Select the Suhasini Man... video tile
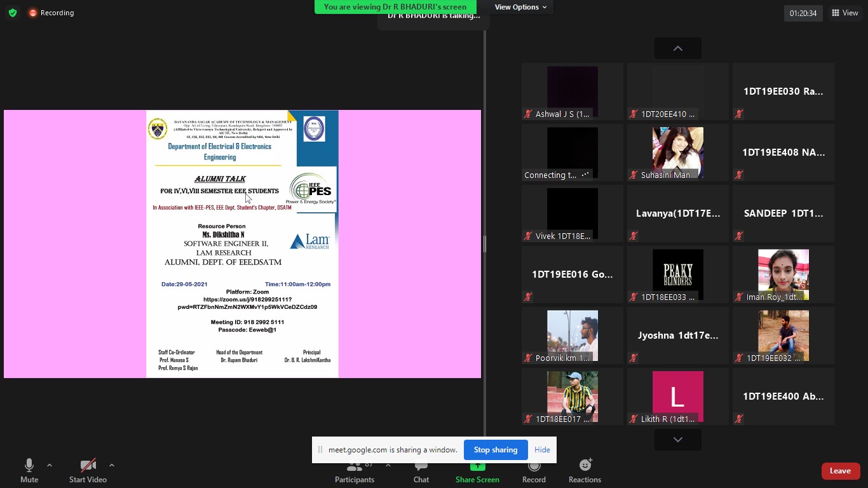Screen dimensions: 868x488 click(x=678, y=152)
